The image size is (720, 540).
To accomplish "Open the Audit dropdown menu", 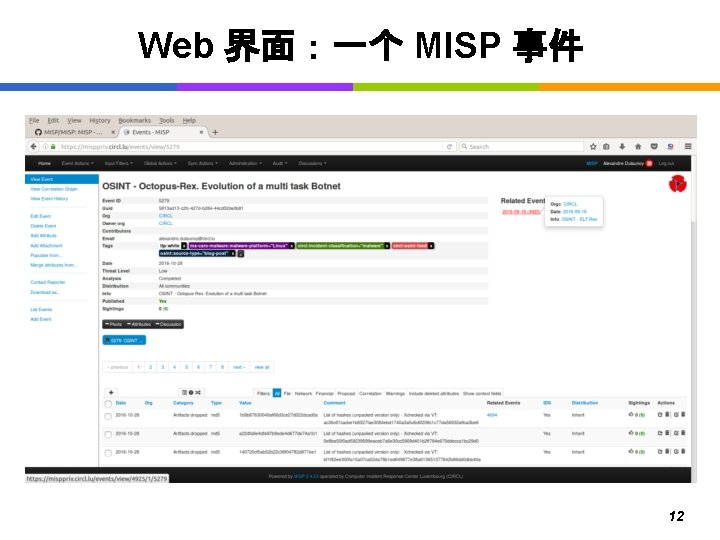I will tap(280, 163).
